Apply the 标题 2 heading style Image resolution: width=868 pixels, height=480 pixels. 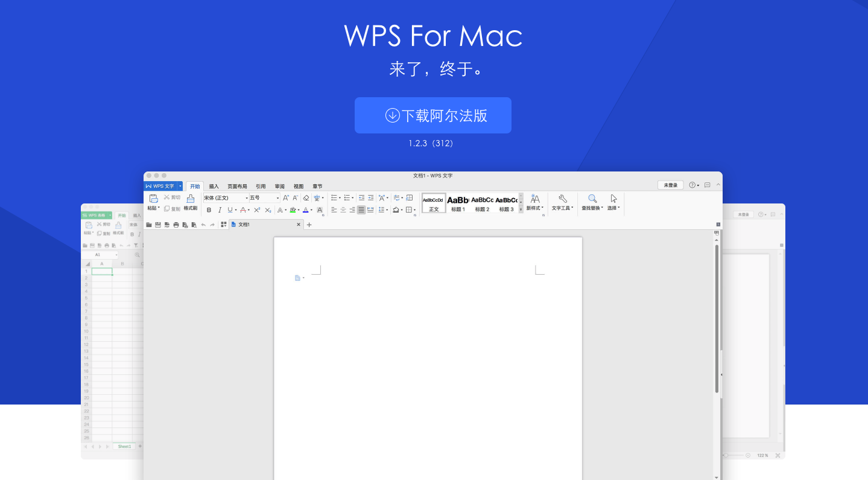tap(482, 203)
